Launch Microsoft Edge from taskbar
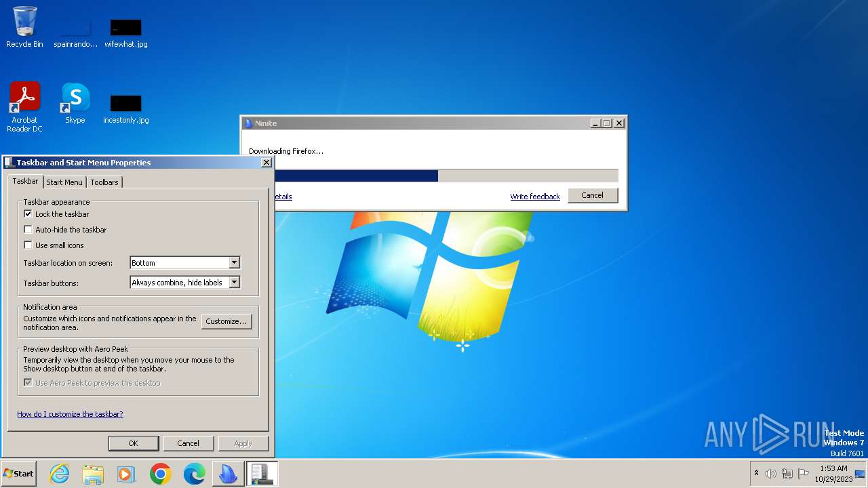868x488 pixels. click(194, 474)
